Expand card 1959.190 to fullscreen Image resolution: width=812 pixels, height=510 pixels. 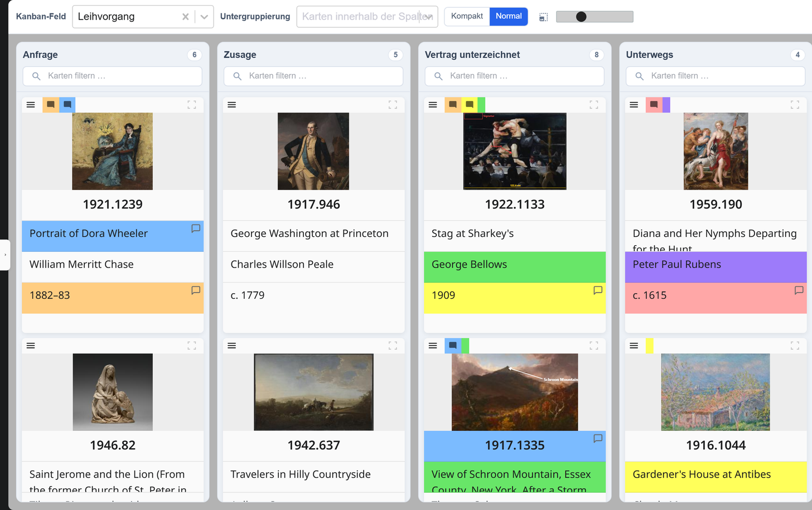click(795, 105)
